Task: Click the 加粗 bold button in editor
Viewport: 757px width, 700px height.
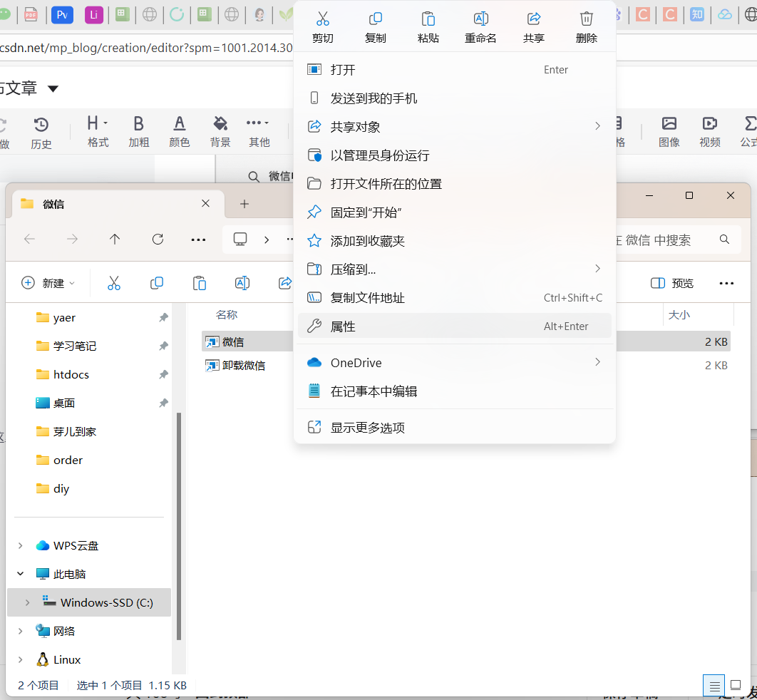Action: click(x=138, y=131)
